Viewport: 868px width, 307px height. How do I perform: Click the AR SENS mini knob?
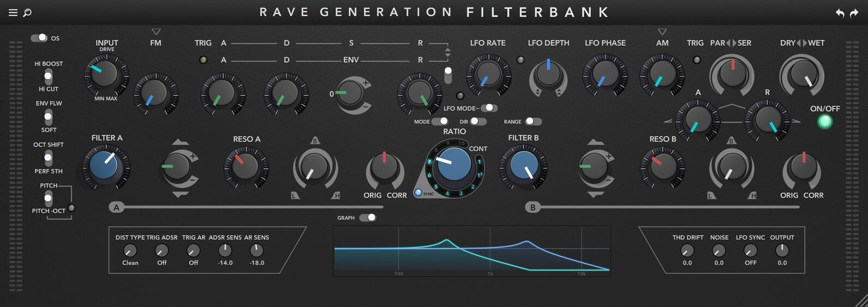(256, 250)
